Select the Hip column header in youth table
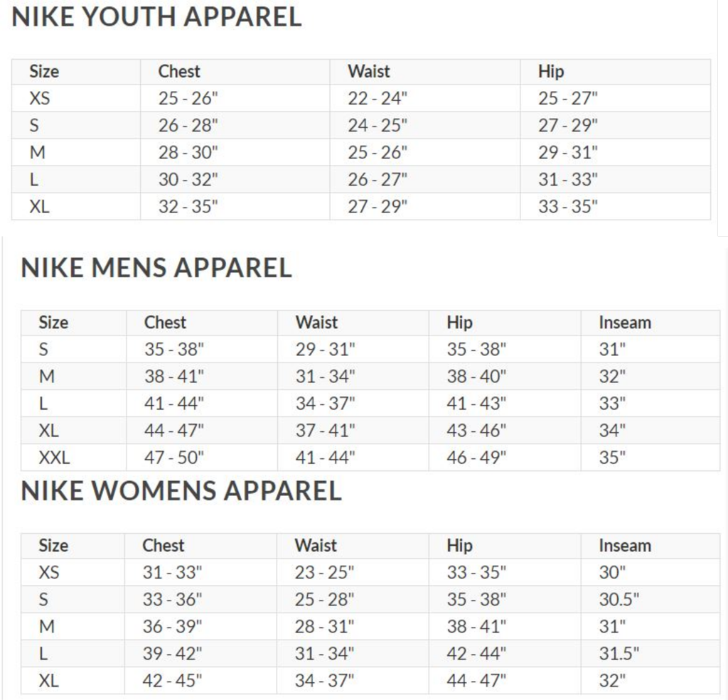Image resolution: width=728 pixels, height=700 pixels. point(551,71)
